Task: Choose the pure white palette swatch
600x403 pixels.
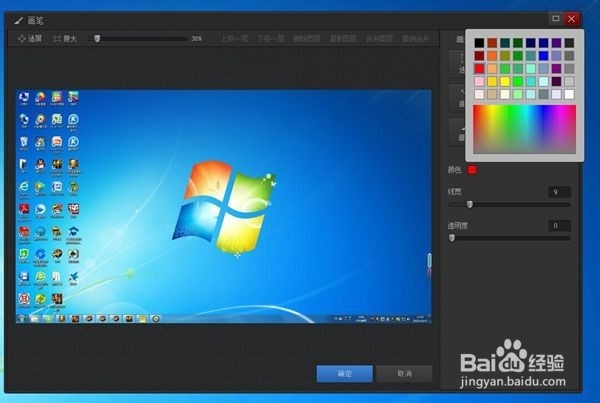Action: [x=569, y=94]
